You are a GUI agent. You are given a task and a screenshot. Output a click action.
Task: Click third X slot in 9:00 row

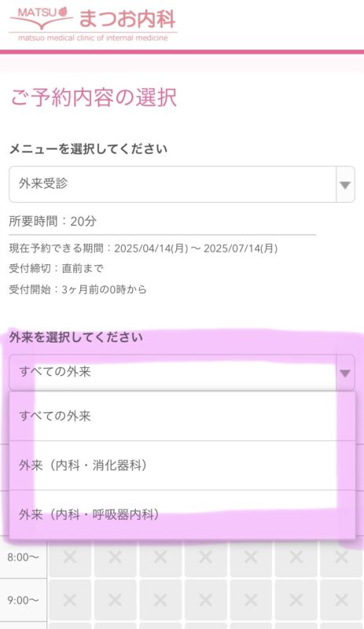point(160,600)
